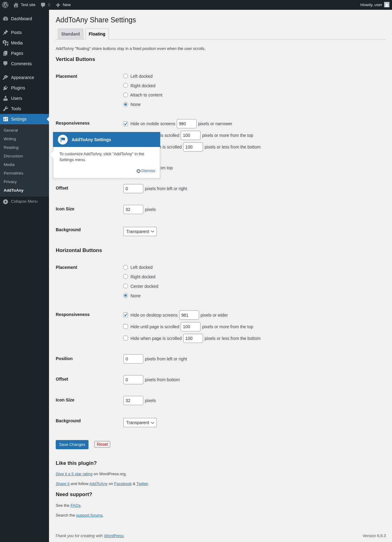Click the Tools wrench icon
The image size is (392, 542).
6,109
